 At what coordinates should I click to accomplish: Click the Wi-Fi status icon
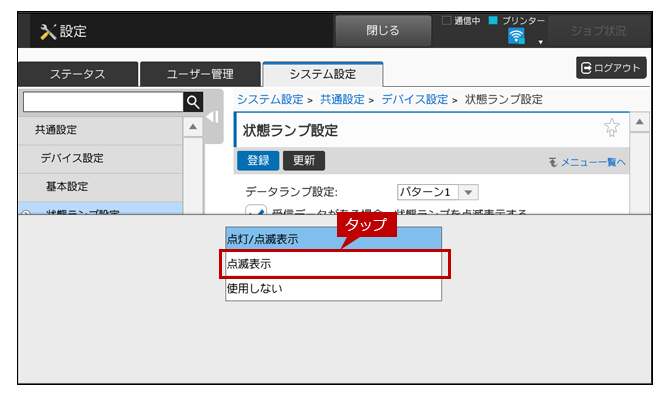(x=516, y=36)
